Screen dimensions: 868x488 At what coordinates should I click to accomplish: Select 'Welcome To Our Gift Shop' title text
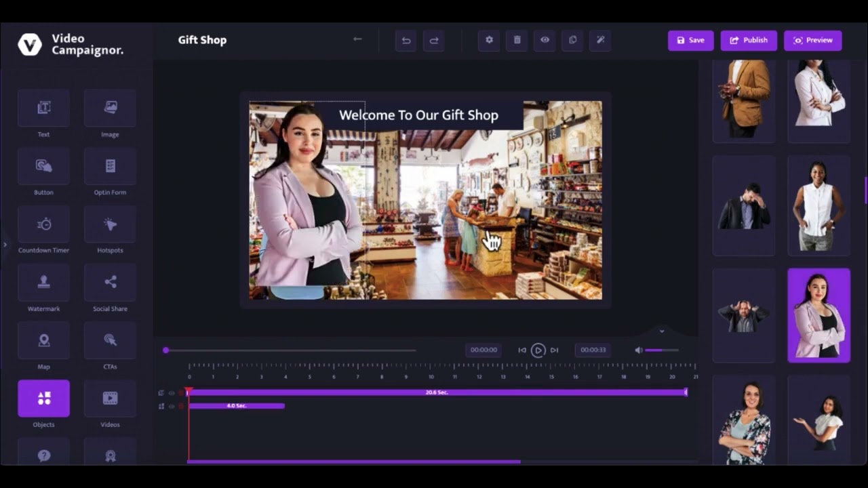[x=418, y=115]
